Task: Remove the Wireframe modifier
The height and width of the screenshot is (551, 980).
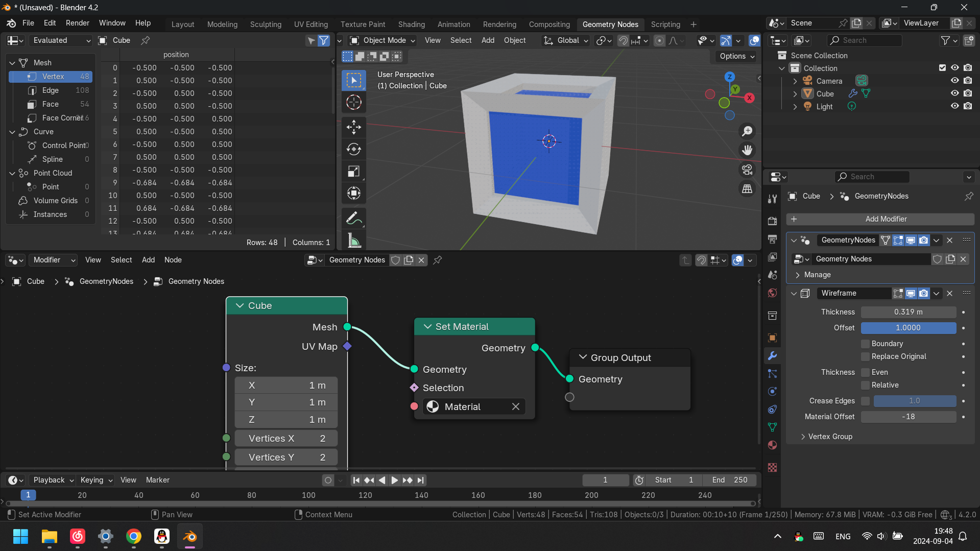Action: (x=949, y=294)
